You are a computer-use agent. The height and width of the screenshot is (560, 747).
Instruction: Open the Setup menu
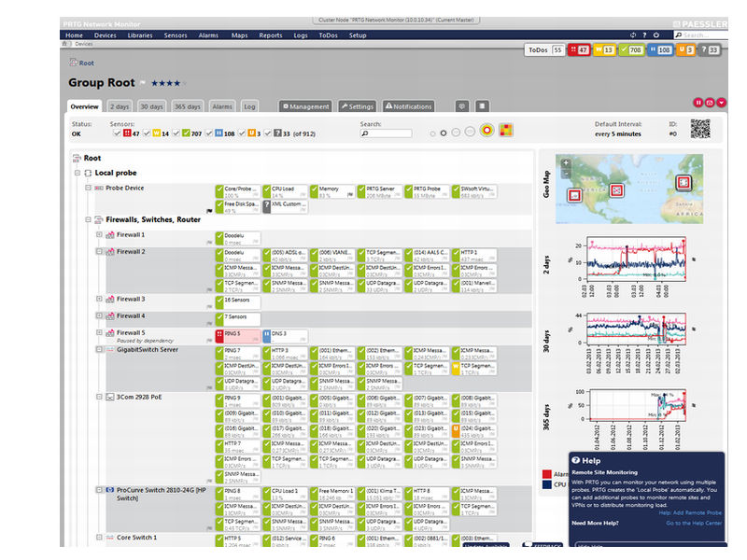[358, 35]
